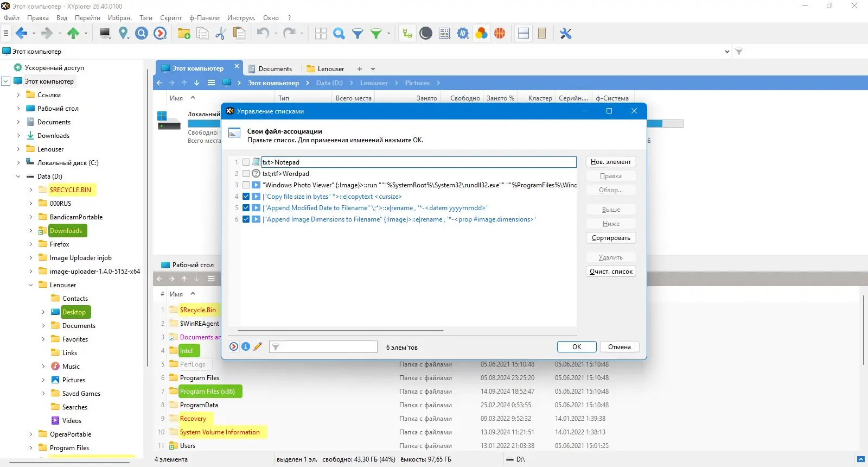This screenshot has height=467, width=868.
Task: Select the BandicamPortable folder in tree
Action: [76, 217]
